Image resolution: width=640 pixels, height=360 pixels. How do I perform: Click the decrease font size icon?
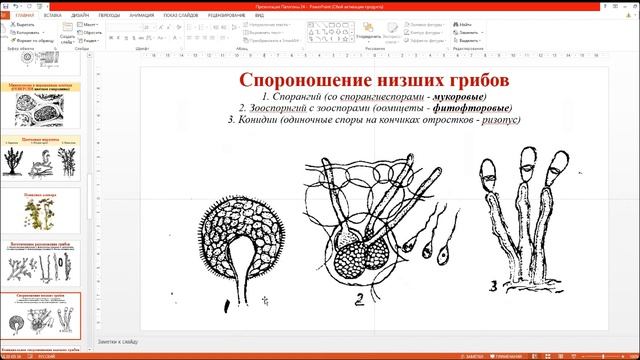coord(168,27)
